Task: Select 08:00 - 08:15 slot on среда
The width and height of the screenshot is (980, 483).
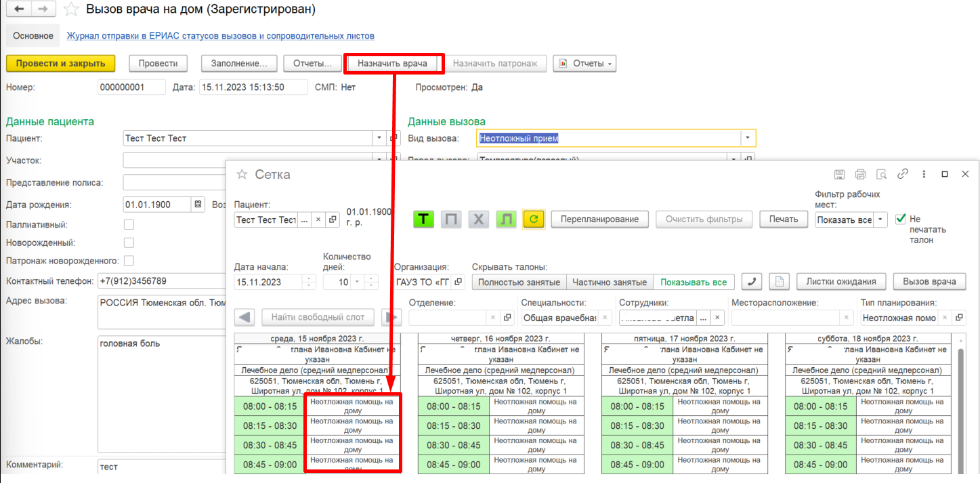Action: point(270,406)
